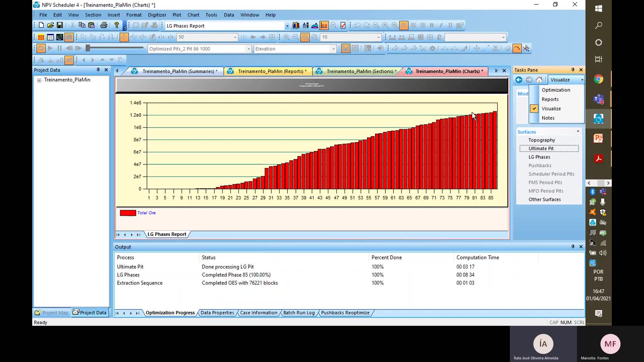Open the LG Phases Report dropdown
Screen dimensions: 644x362
pyautogui.click(x=287, y=26)
